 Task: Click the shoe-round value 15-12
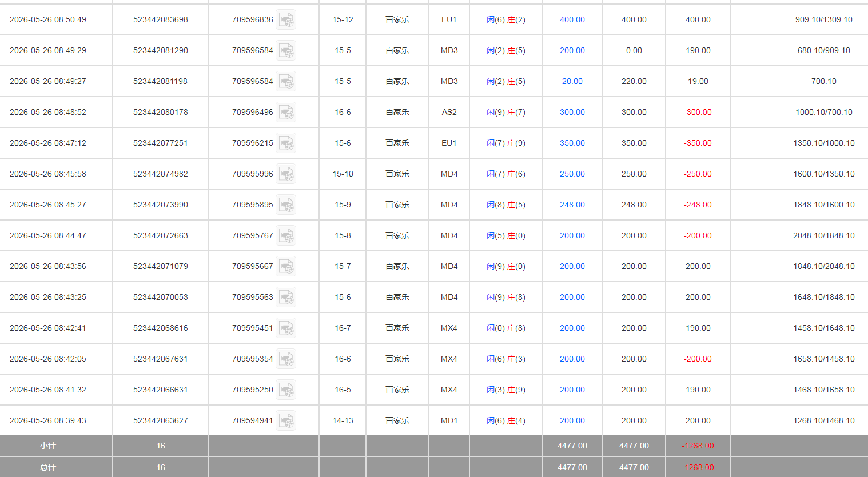(x=343, y=19)
